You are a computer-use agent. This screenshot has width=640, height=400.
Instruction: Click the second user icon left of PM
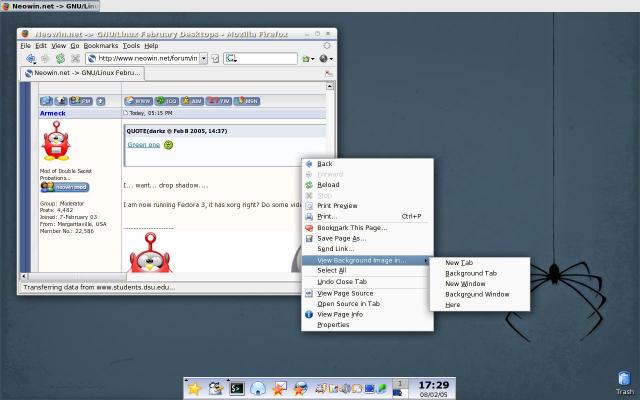61,101
